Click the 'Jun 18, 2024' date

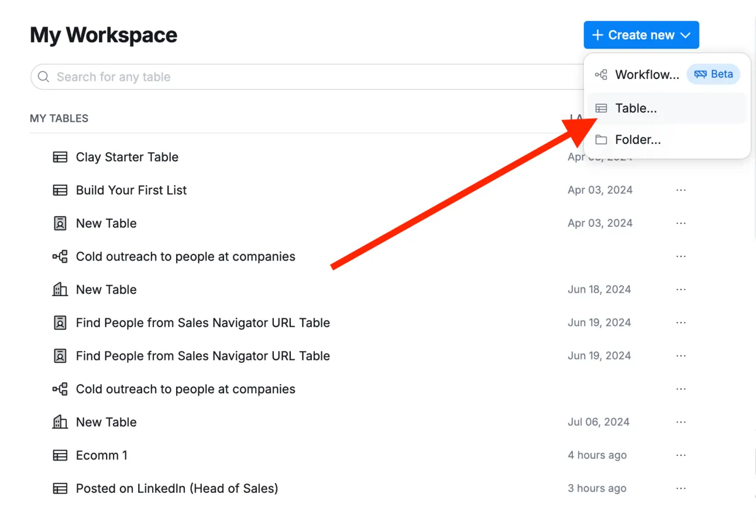599,290
